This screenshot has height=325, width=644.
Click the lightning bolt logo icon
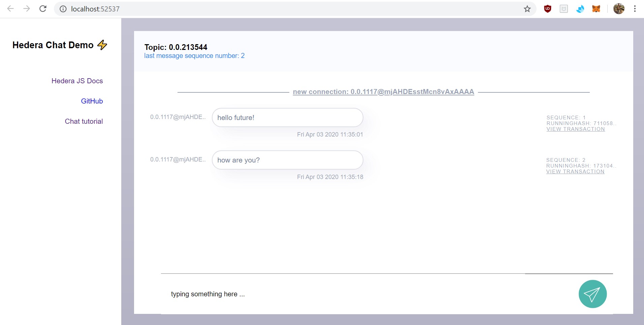click(x=102, y=45)
